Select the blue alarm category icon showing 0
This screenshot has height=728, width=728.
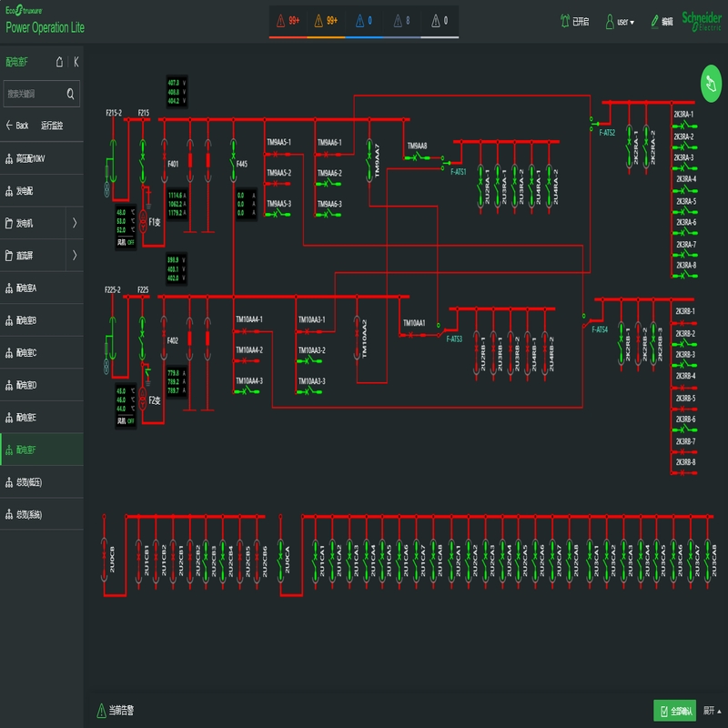364,20
